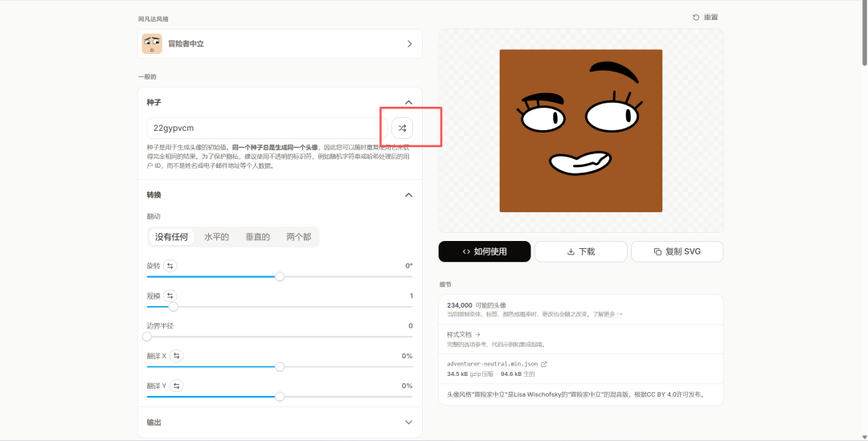This screenshot has width=868, height=441.
Task: Collapse the 转换 section chevron
Action: (x=408, y=194)
